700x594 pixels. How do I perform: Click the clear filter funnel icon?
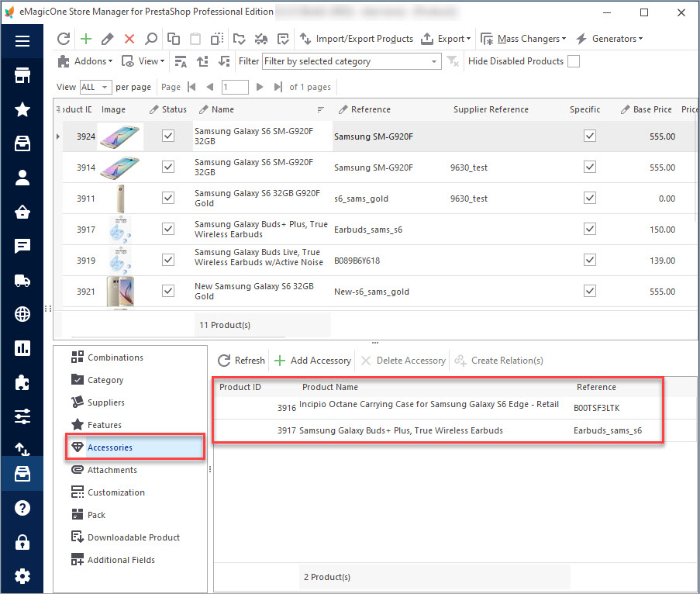453,61
